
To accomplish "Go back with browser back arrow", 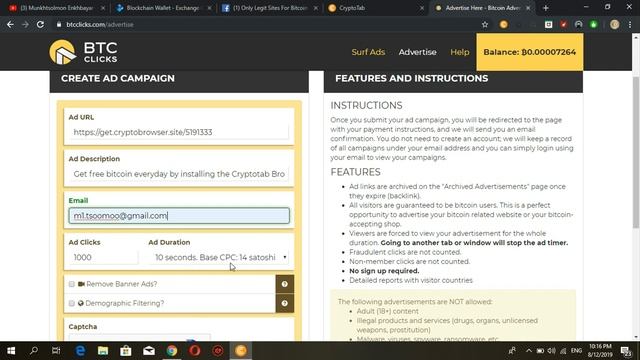I will click(10, 24).
